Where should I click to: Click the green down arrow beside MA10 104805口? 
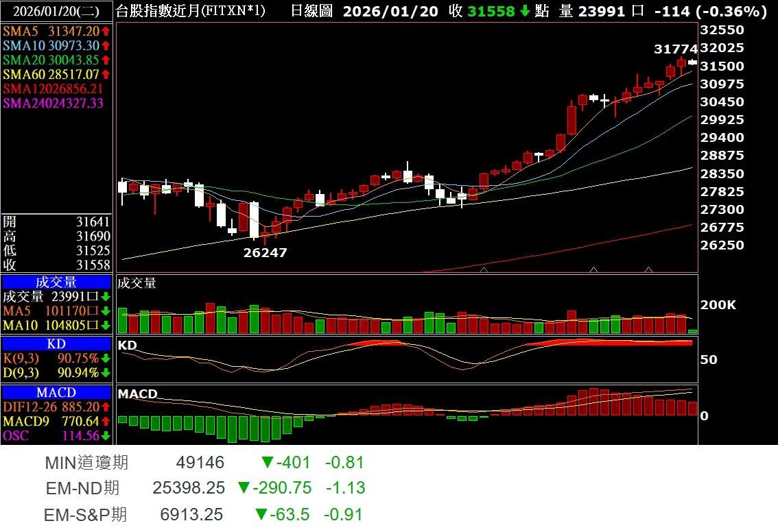click(106, 326)
